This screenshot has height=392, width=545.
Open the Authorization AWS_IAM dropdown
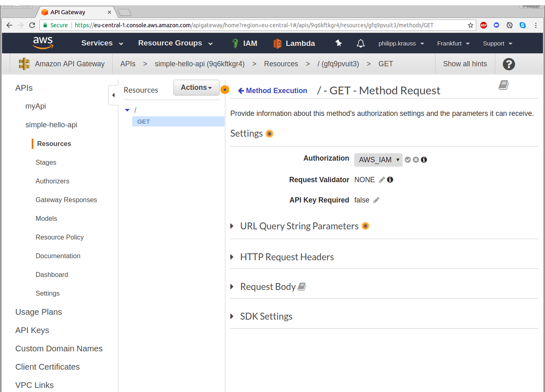point(378,160)
